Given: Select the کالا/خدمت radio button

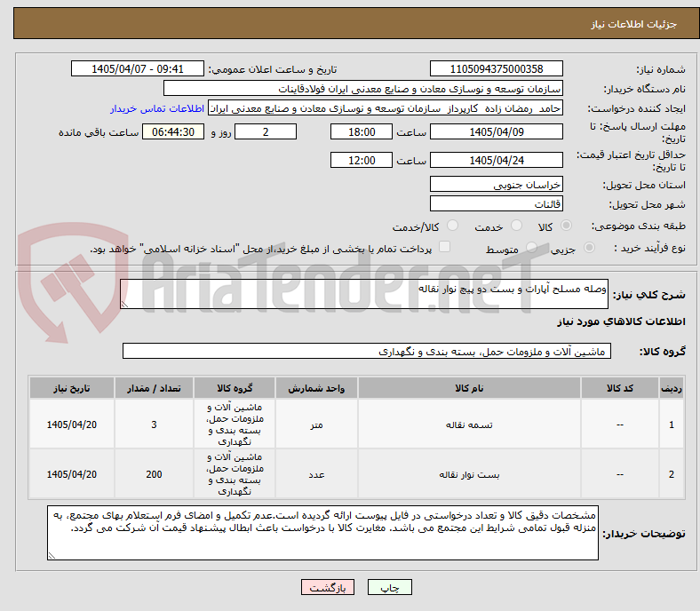Looking at the screenshot, I should [x=452, y=226].
